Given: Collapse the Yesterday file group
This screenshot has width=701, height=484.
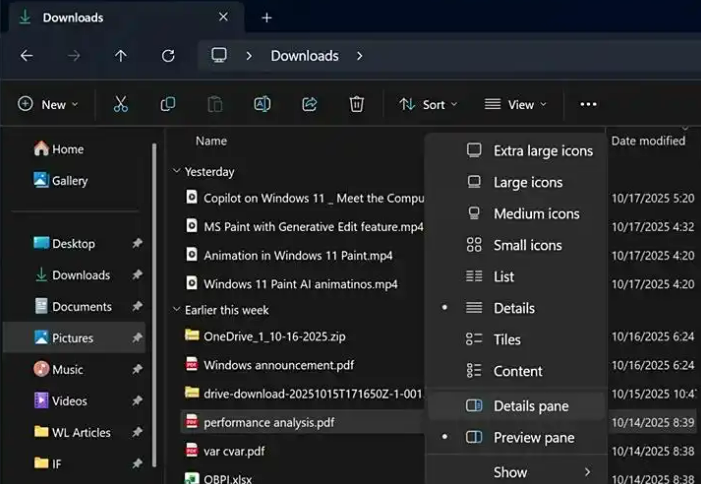Looking at the screenshot, I should click(x=178, y=171).
